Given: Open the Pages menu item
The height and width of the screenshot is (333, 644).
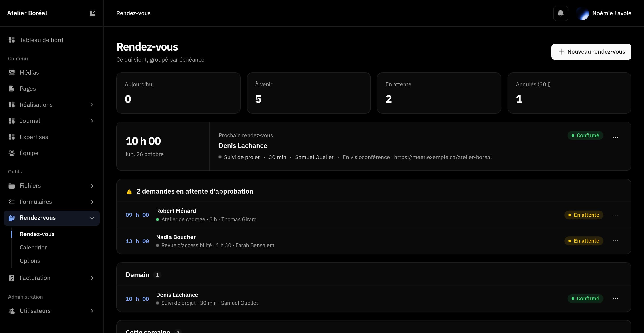Looking at the screenshot, I should [51, 89].
